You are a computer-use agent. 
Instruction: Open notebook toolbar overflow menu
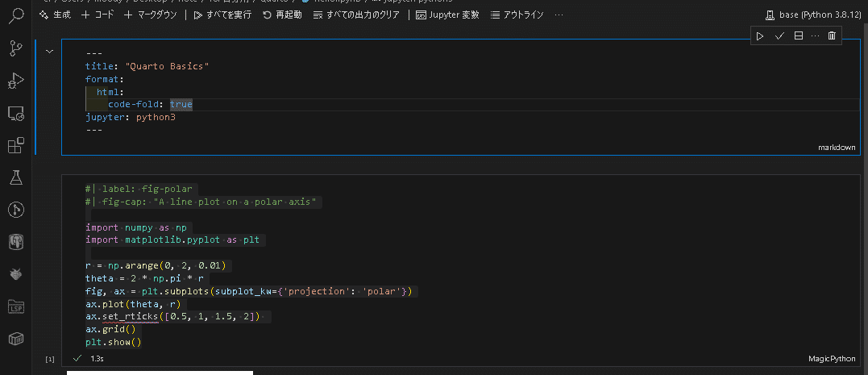(x=559, y=15)
